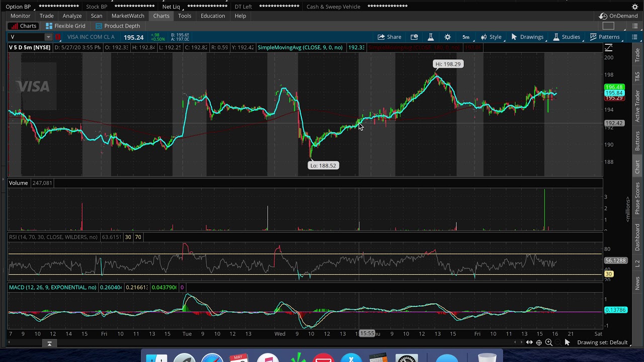This screenshot has height=362, width=644.
Task: Open chart settings gear icon
Action: tap(447, 37)
